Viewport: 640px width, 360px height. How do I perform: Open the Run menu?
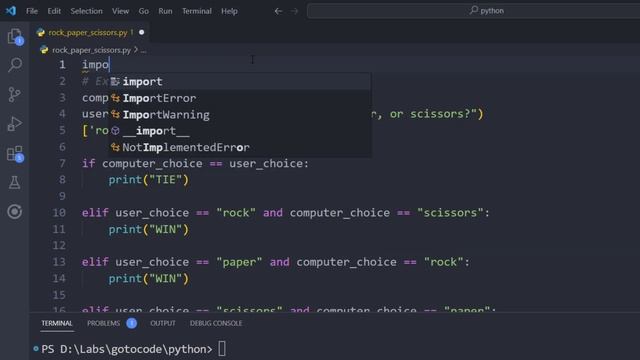coord(165,11)
